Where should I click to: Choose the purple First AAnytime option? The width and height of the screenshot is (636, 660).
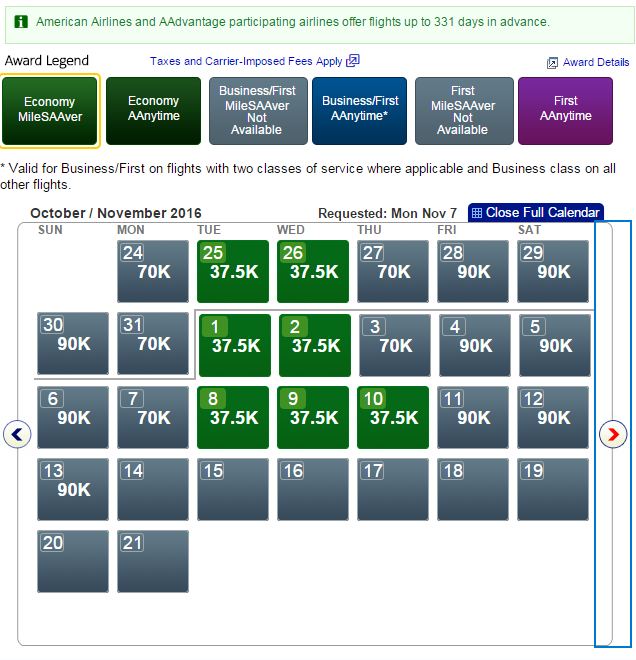[x=565, y=109]
